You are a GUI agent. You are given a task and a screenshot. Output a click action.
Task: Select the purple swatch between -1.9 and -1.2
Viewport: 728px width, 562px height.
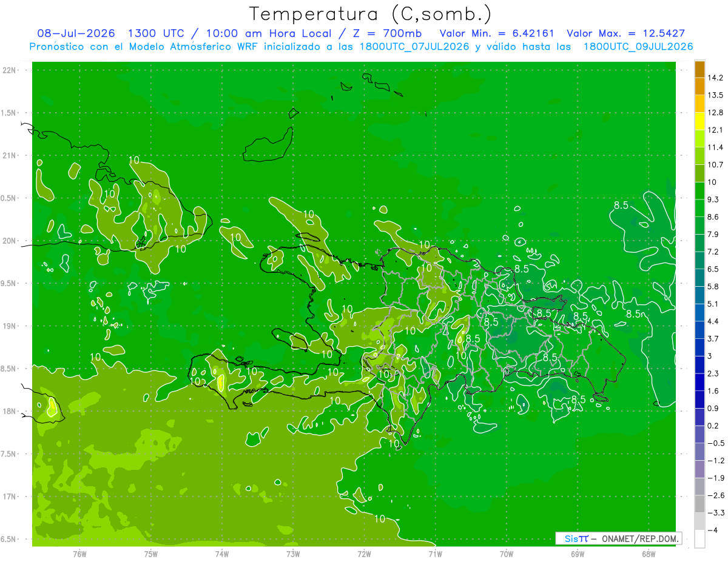click(x=699, y=469)
